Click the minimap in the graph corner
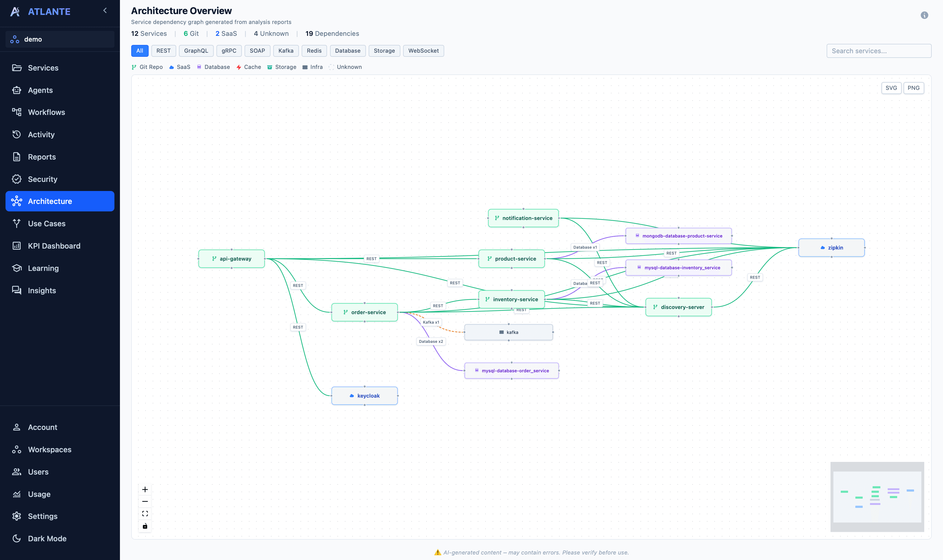 pyautogui.click(x=877, y=497)
